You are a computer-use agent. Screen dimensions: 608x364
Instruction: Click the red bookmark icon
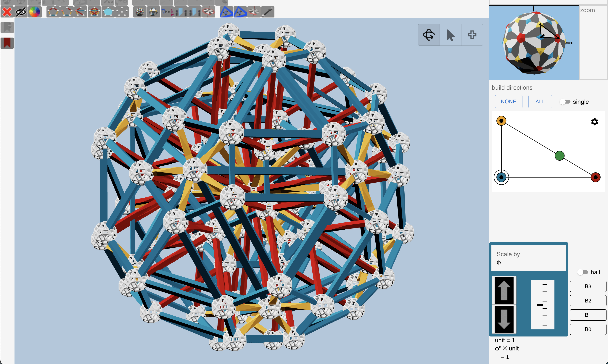click(x=7, y=43)
